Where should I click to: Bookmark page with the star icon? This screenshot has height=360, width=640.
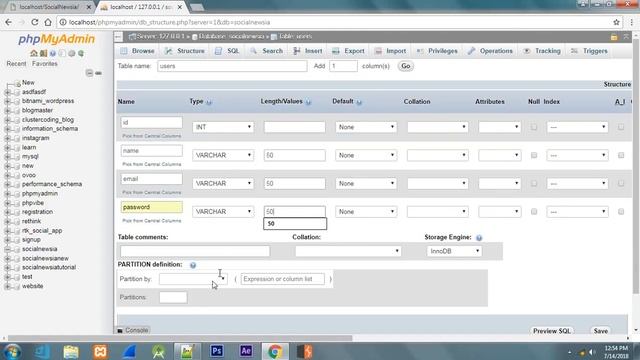tap(616, 22)
